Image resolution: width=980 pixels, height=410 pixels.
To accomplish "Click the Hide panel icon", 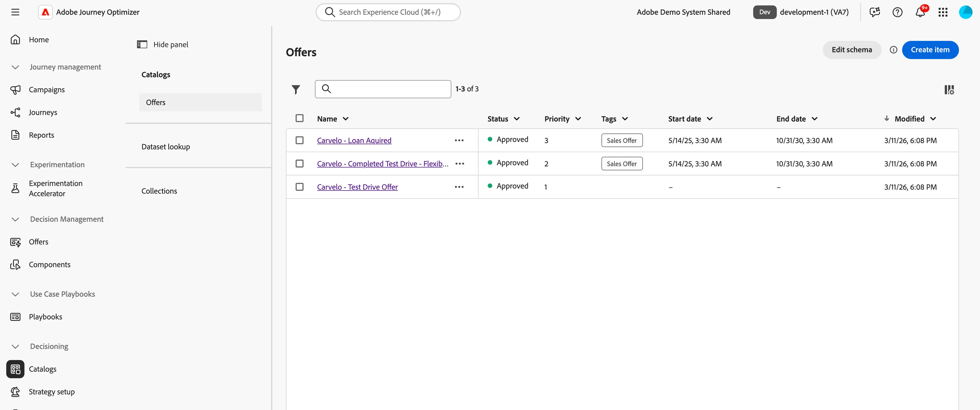I will click(x=142, y=45).
